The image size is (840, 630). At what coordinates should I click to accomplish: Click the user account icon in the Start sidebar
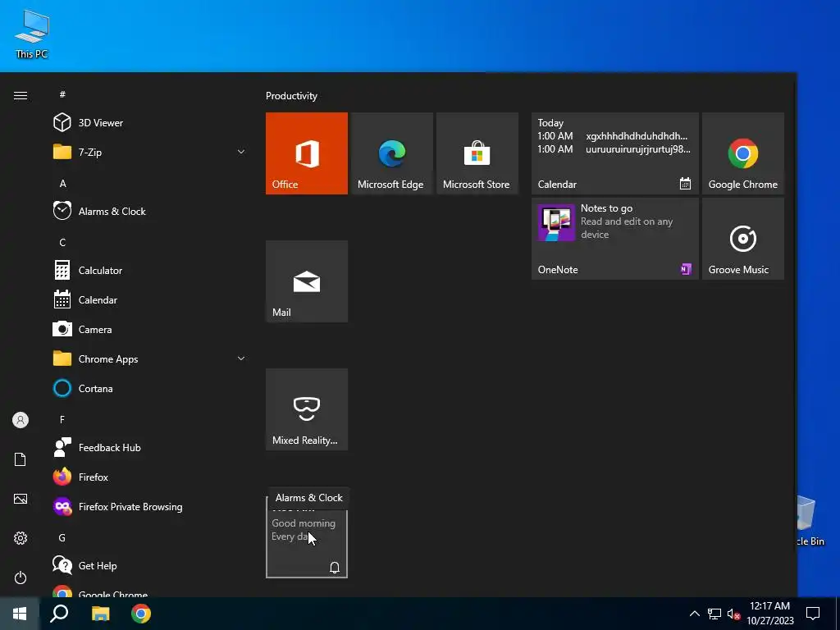point(21,420)
